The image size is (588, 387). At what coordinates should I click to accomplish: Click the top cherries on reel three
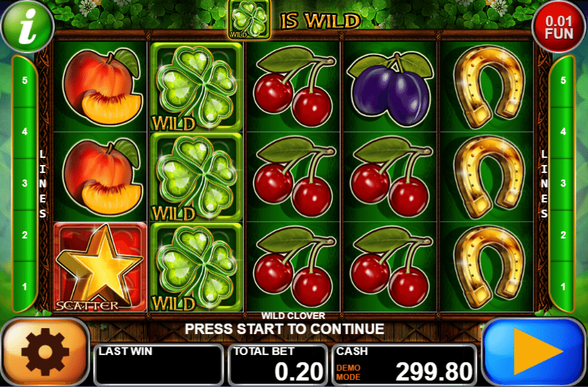(x=295, y=86)
